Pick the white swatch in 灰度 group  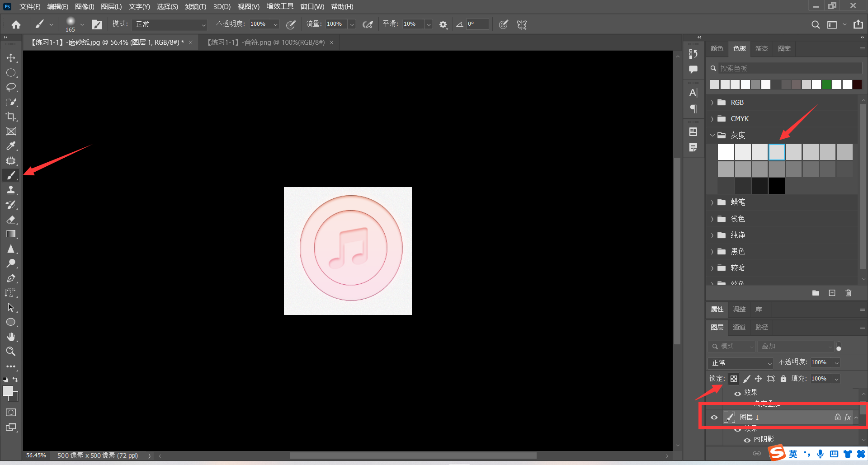pyautogui.click(x=726, y=152)
